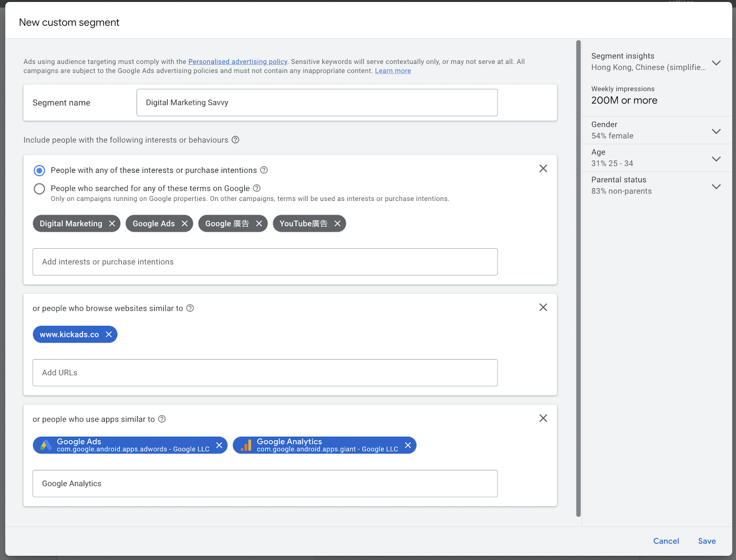
Task: Expand the Gender insights section
Action: tap(716, 131)
